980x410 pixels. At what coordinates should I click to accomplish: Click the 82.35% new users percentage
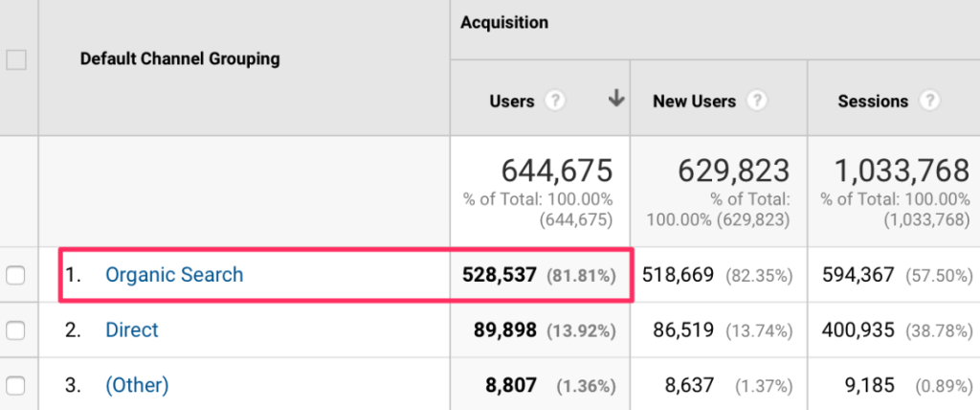[x=759, y=276]
